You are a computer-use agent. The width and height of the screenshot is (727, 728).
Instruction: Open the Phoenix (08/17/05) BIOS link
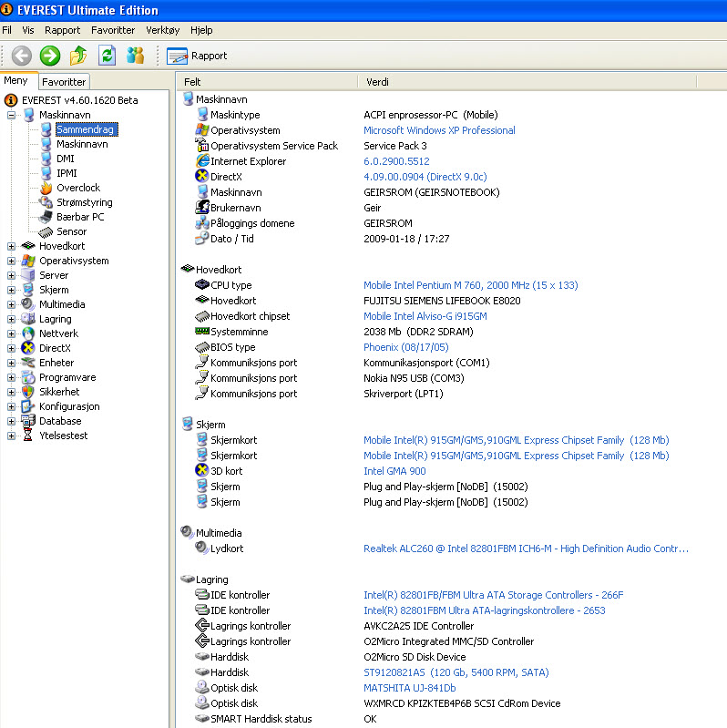coord(406,347)
